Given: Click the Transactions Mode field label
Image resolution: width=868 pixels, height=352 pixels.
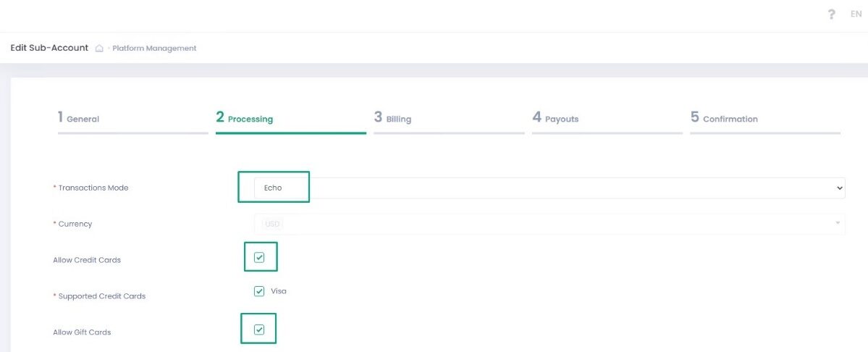Looking at the screenshot, I should pyautogui.click(x=93, y=188).
